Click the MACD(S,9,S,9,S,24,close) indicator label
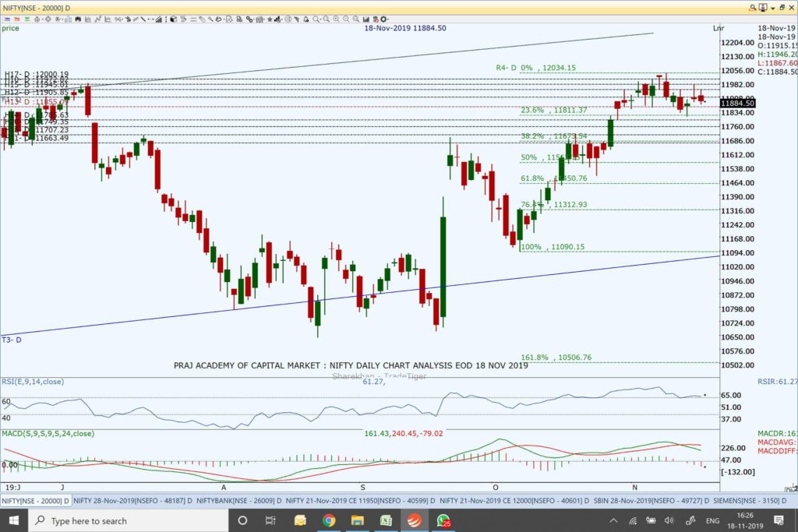The width and height of the screenshot is (798, 532). (48, 433)
